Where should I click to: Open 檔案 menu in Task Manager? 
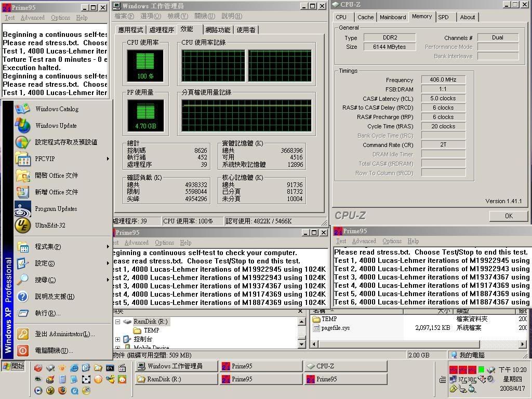coord(124,16)
